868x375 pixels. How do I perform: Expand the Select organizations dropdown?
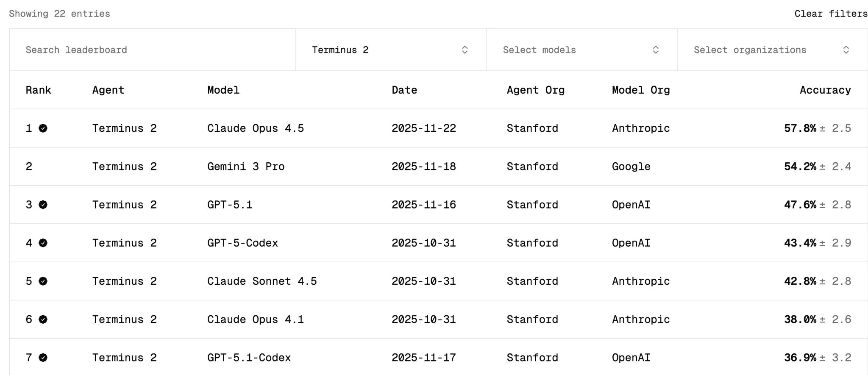pos(772,50)
